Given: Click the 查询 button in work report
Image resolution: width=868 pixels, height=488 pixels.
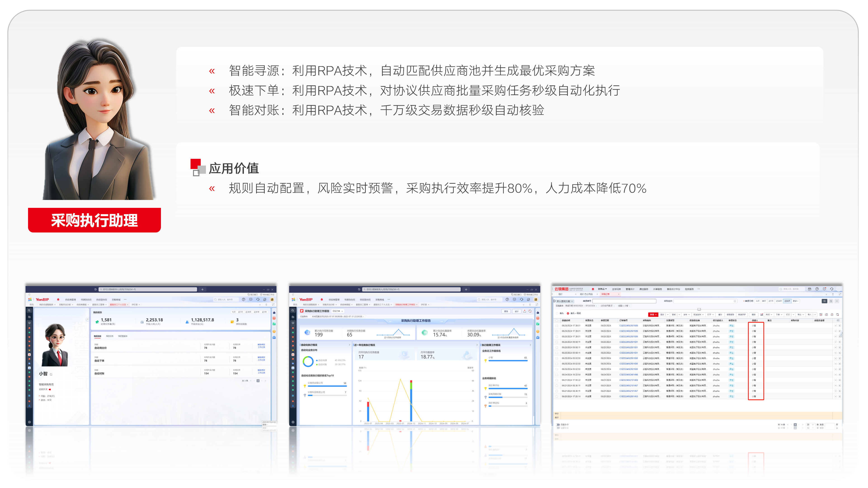Looking at the screenshot, I should pos(506,311).
